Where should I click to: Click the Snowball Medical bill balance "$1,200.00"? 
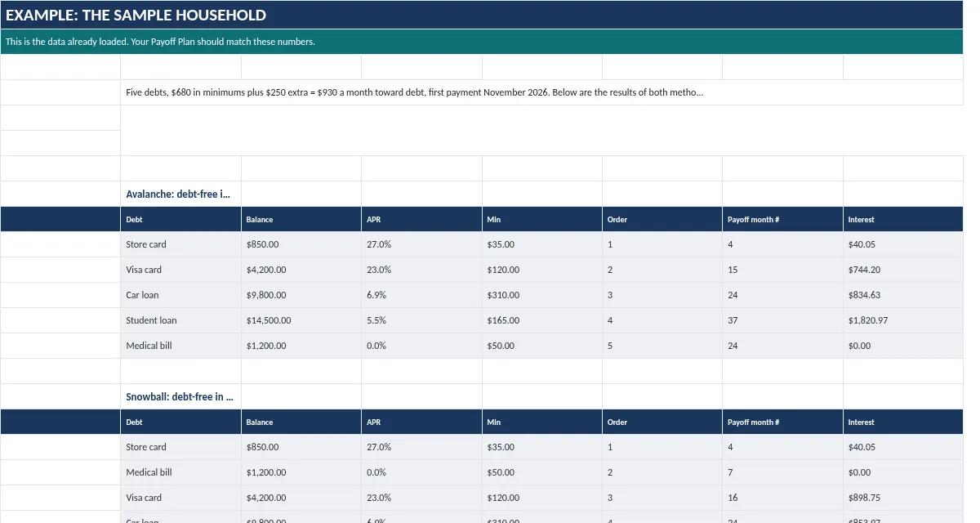coord(301,472)
